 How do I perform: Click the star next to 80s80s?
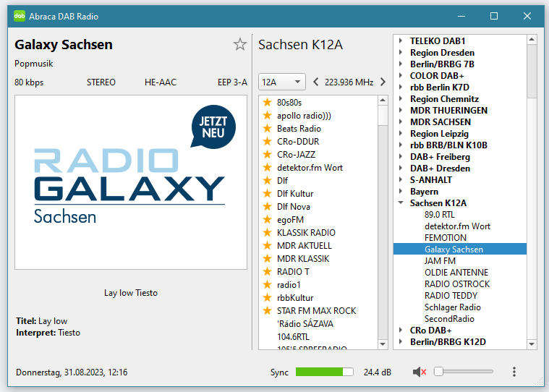point(267,103)
